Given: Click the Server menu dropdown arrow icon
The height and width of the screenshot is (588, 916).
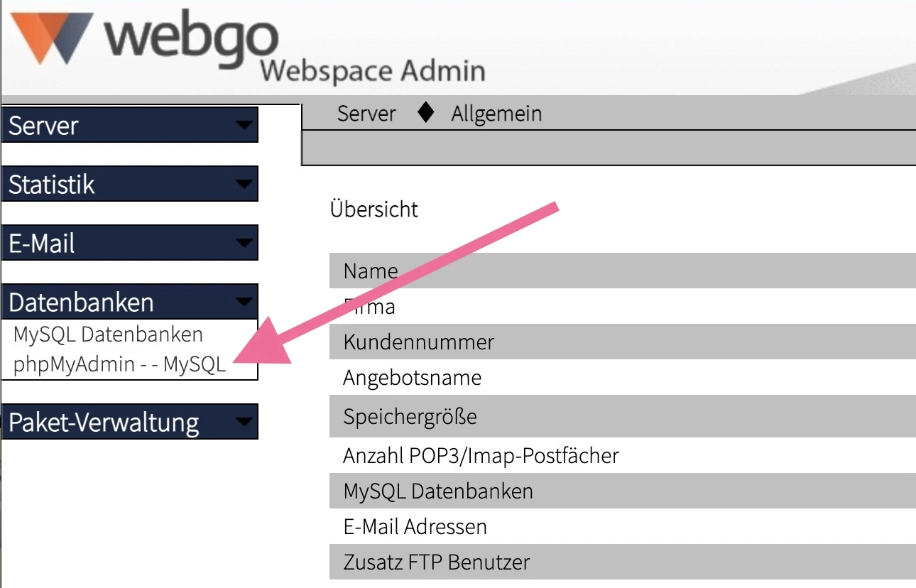Looking at the screenshot, I should tap(243, 125).
